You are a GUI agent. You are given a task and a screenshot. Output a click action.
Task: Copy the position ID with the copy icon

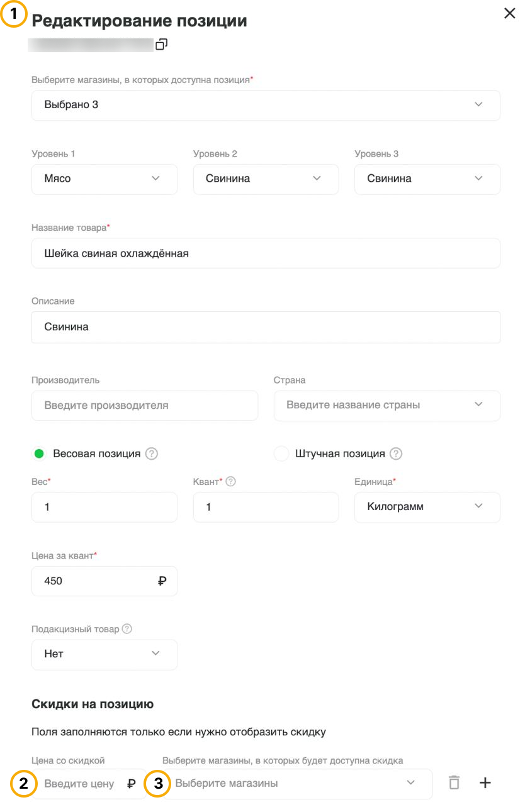[x=161, y=45]
